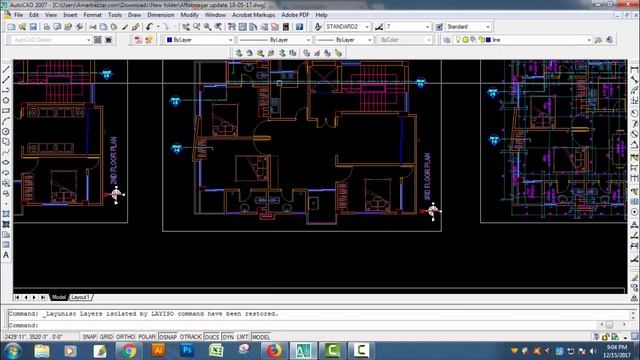The image size is (640, 360).
Task: Click the coordinates readout in status bar
Action: click(40, 337)
